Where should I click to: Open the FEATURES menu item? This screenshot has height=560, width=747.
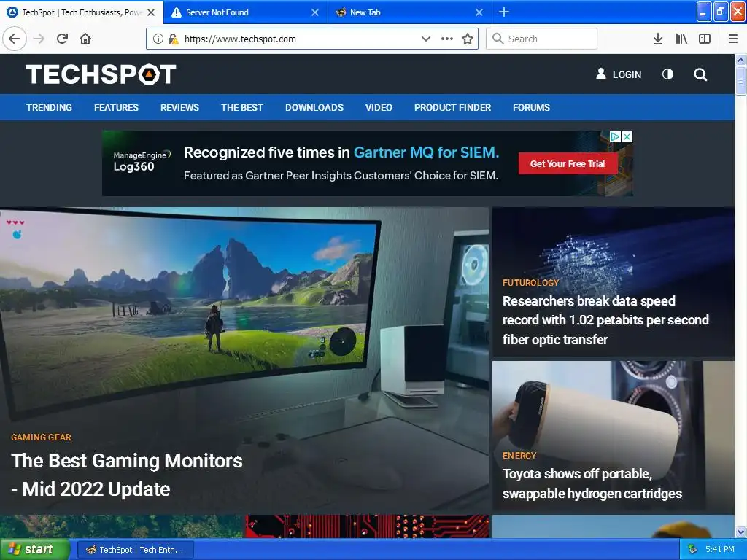click(116, 108)
